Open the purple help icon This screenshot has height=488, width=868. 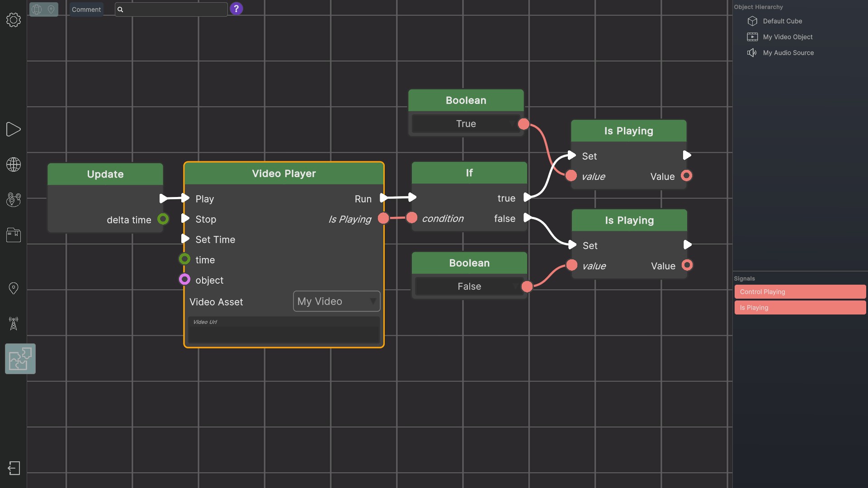pos(236,9)
